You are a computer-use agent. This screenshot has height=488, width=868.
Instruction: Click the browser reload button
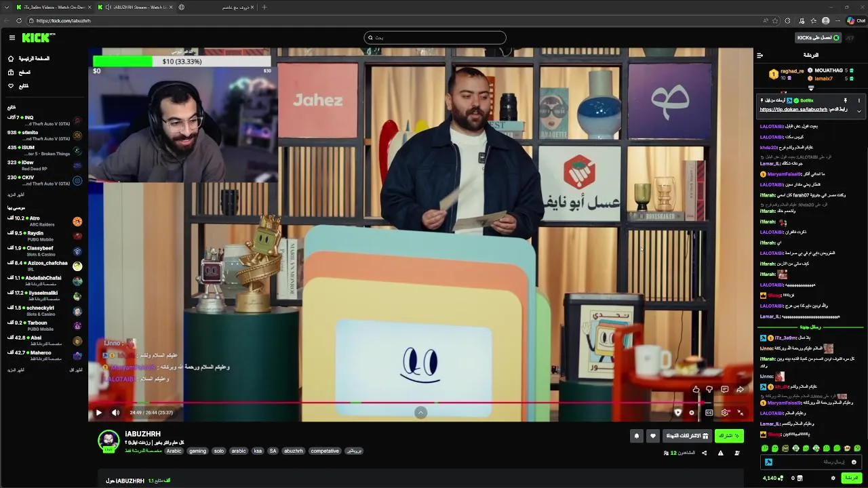pyautogui.click(x=18, y=21)
